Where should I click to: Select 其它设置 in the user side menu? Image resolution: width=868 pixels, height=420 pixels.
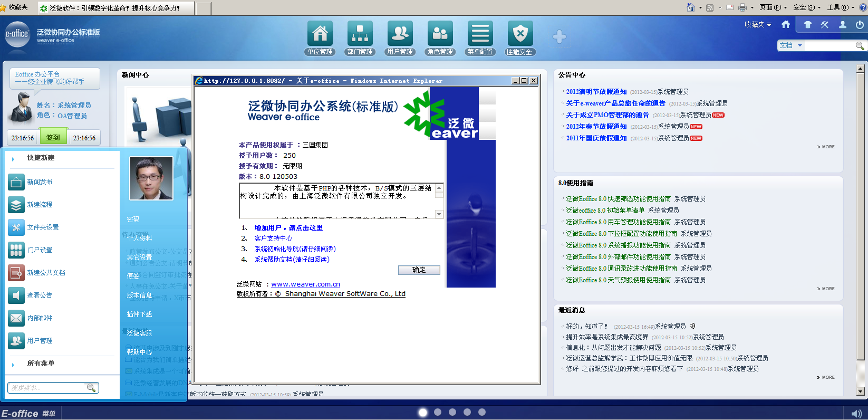[139, 257]
